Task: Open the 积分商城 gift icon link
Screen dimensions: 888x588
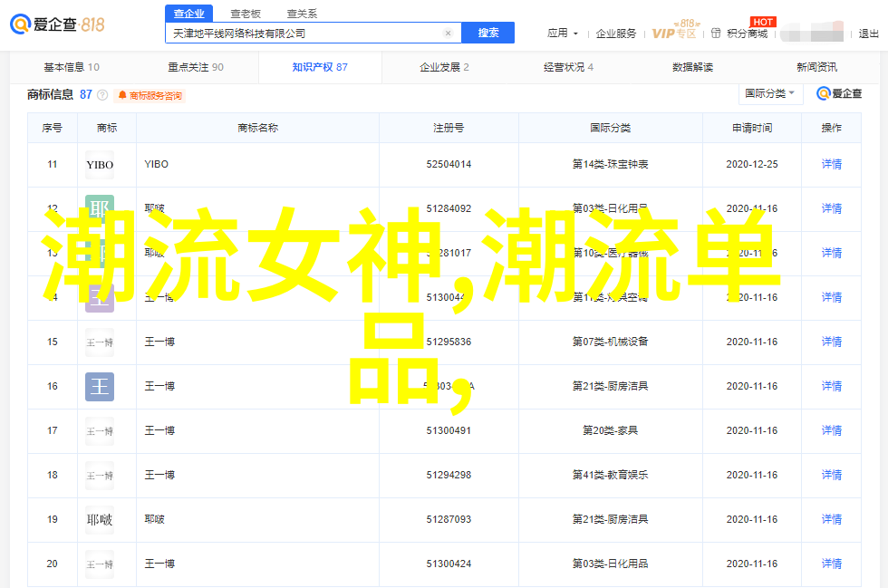Action: pos(739,34)
